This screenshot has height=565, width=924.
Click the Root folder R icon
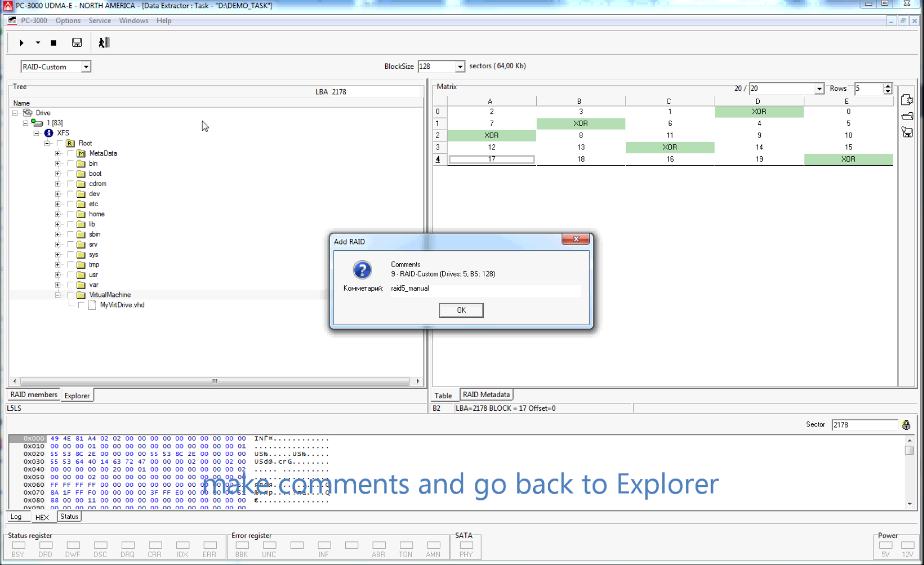pos(70,143)
